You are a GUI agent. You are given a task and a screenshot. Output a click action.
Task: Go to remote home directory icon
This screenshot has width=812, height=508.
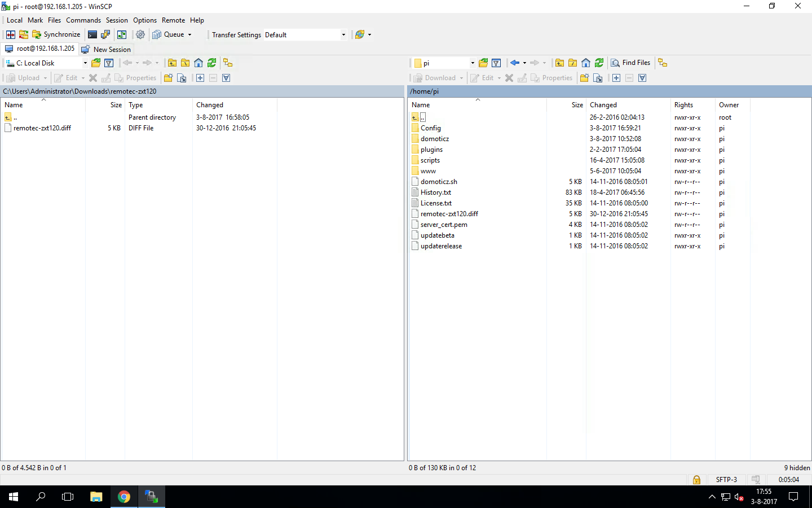586,63
